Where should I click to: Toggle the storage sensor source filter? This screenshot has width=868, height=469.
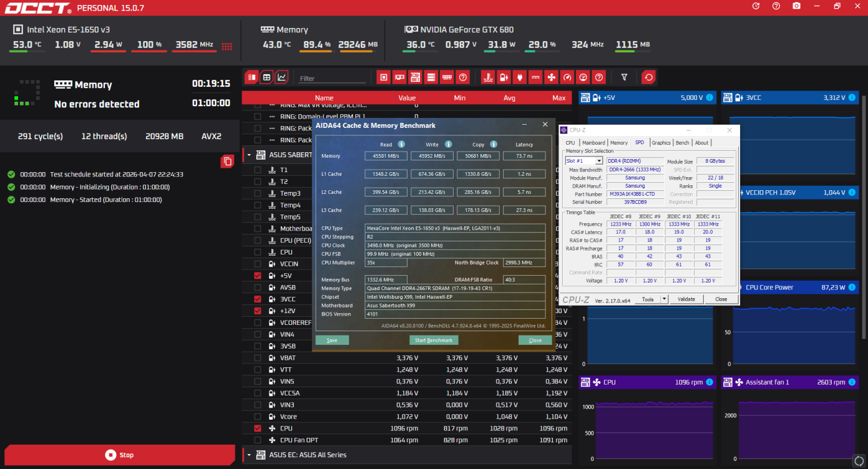(431, 77)
